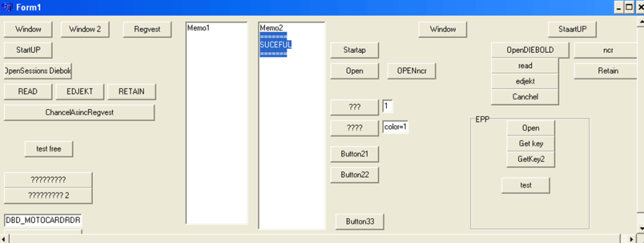Click horizontal scrollbar left arrow
The width and height of the screenshot is (644, 243).
click(4, 239)
